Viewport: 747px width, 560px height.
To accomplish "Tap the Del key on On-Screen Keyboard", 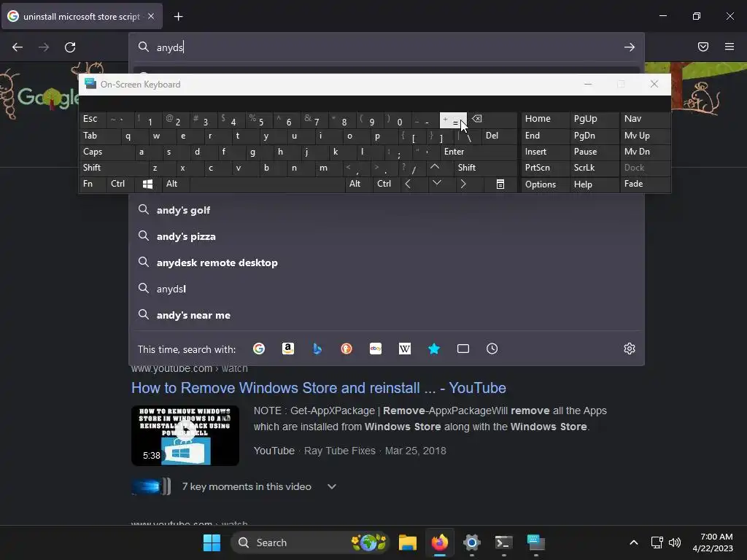I will tap(499, 136).
